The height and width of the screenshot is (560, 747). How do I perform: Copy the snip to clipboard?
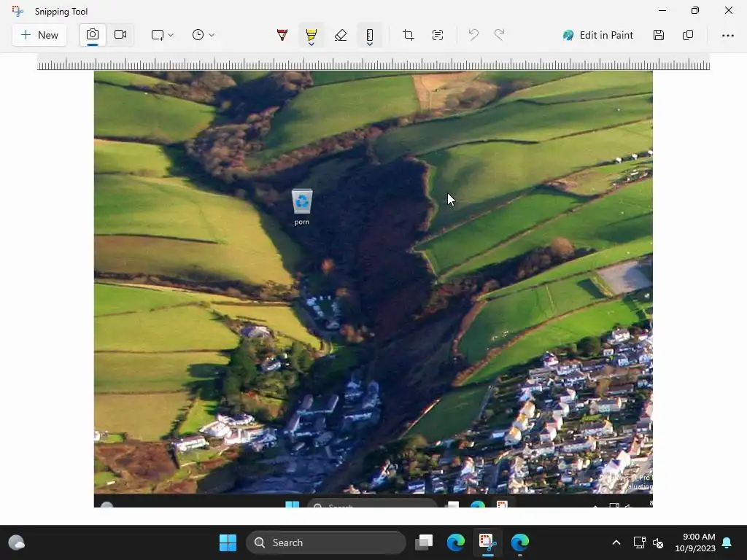[687, 35]
